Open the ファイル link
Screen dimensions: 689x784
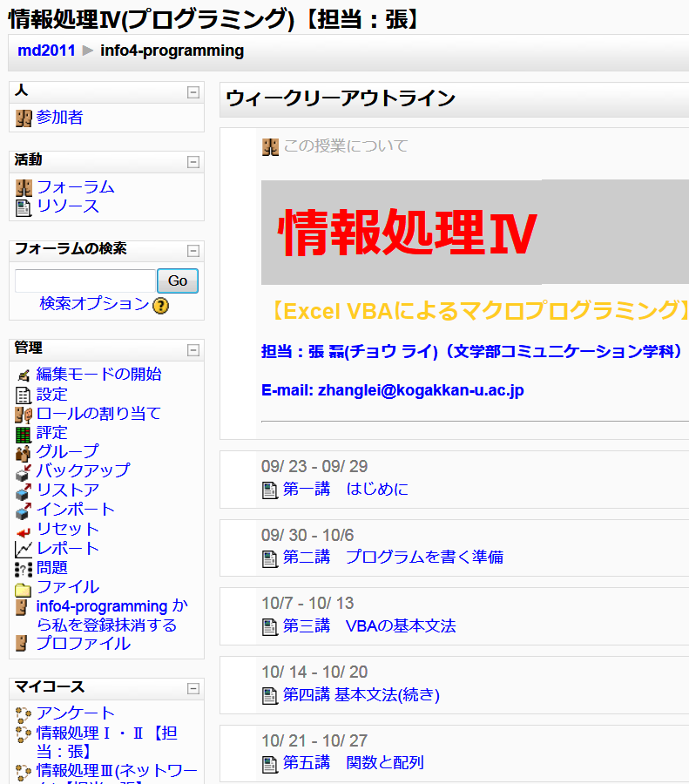pyautogui.click(x=67, y=587)
